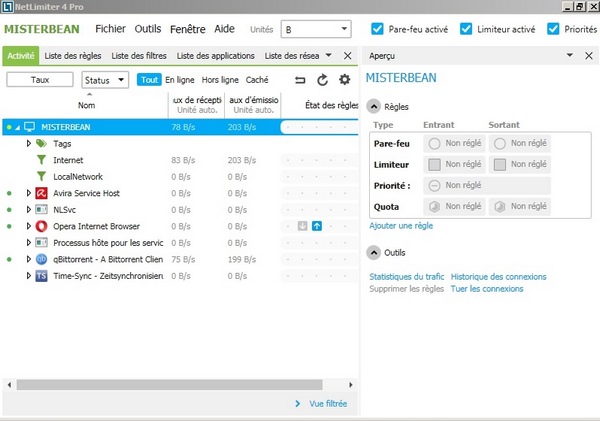Click the Taux field

(x=40, y=80)
